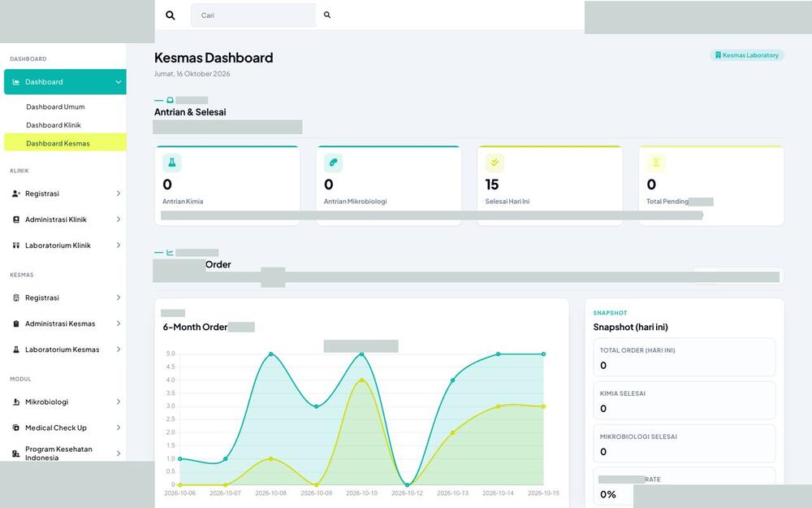This screenshot has height=508, width=812.
Task: Click the monitor icon above Antrian & Selesai
Action: coord(170,100)
